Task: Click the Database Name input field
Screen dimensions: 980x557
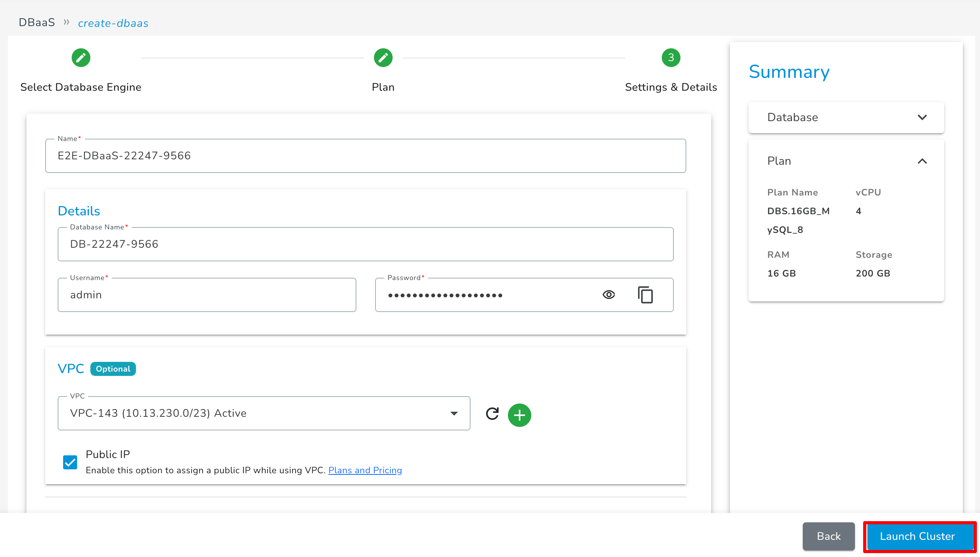Action: [x=365, y=244]
